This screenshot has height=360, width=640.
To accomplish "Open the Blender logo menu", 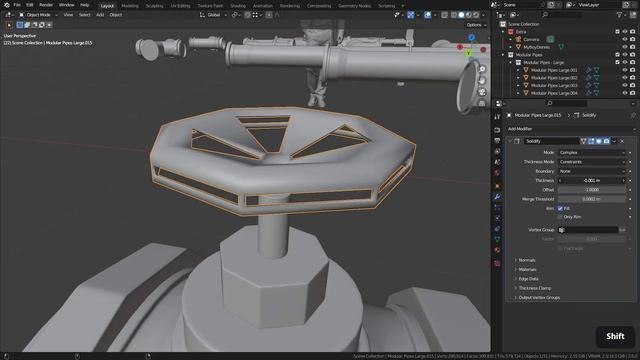I will (x=7, y=5).
